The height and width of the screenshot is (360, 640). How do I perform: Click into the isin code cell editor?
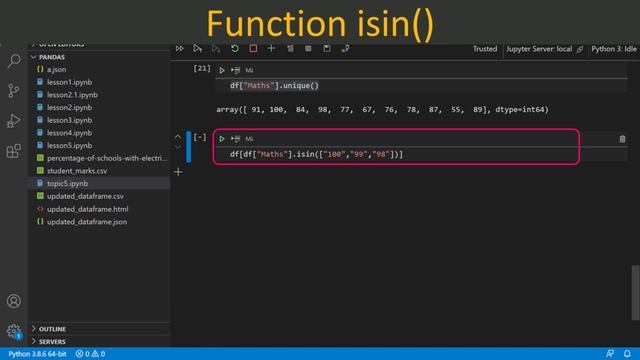[422, 154]
